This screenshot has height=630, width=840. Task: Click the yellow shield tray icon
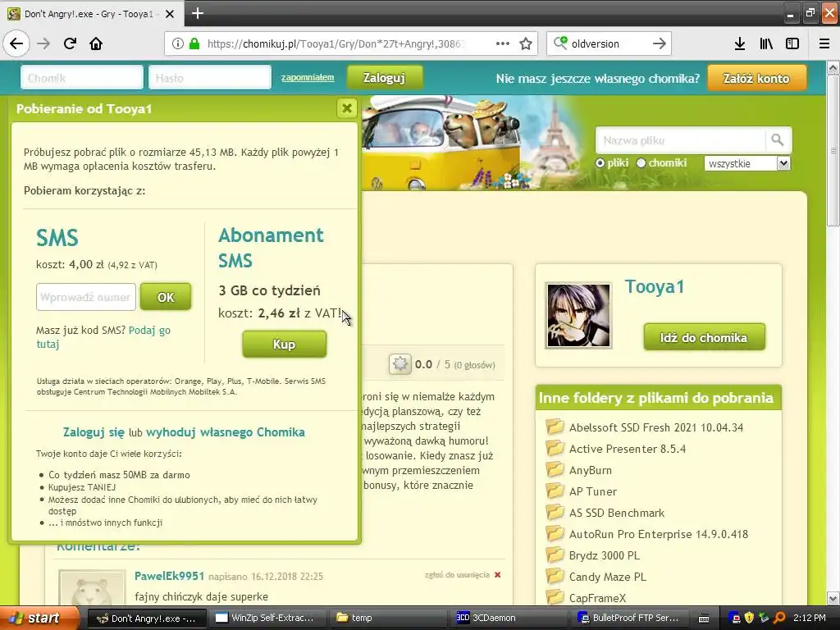point(749,618)
